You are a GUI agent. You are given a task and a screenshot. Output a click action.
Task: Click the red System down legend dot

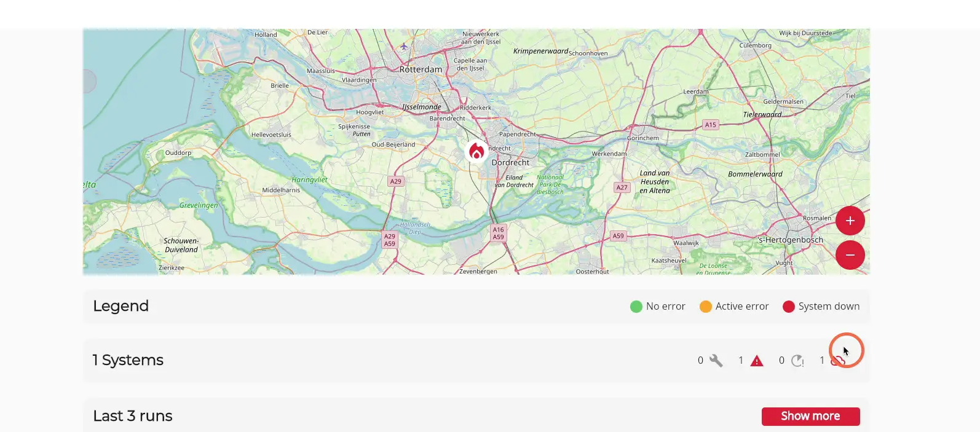(x=789, y=307)
